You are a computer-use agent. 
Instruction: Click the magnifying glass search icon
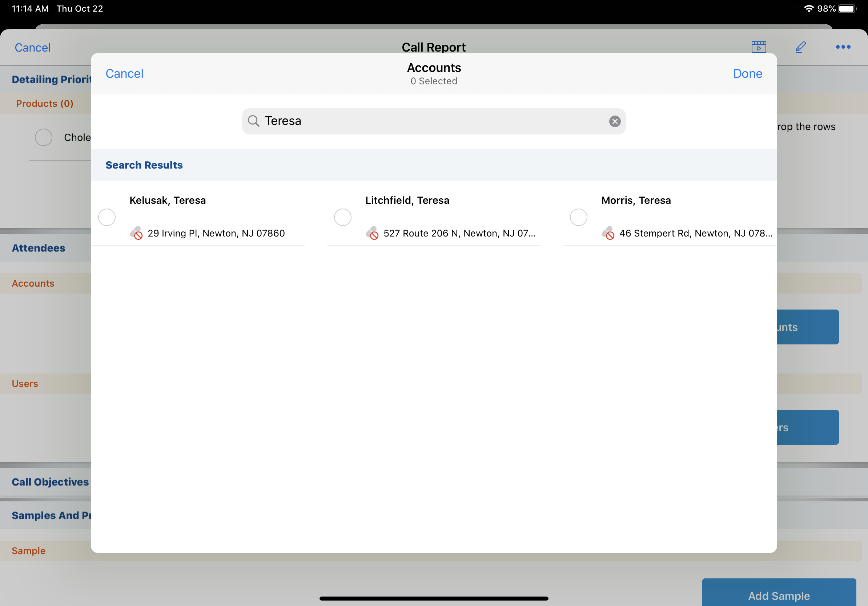(x=253, y=121)
